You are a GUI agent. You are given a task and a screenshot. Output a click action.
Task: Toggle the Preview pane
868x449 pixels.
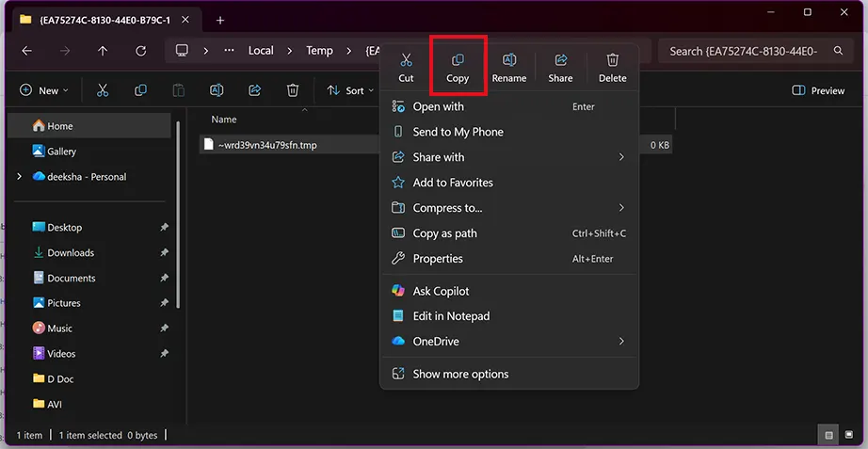coord(818,90)
